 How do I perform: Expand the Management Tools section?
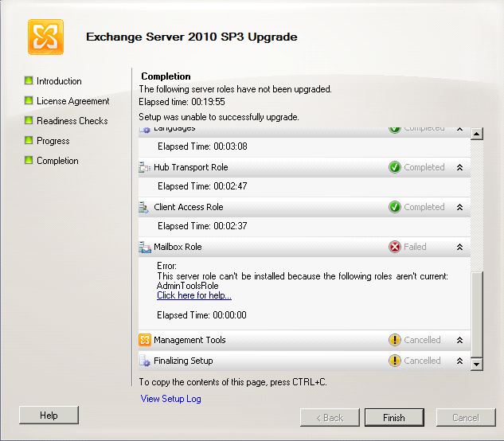pos(460,340)
